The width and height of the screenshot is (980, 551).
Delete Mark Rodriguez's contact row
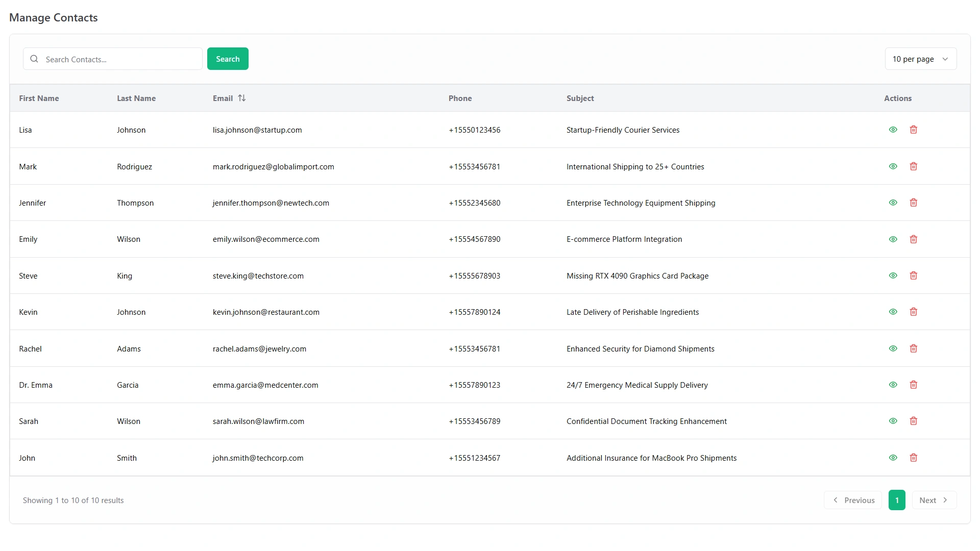coord(913,166)
